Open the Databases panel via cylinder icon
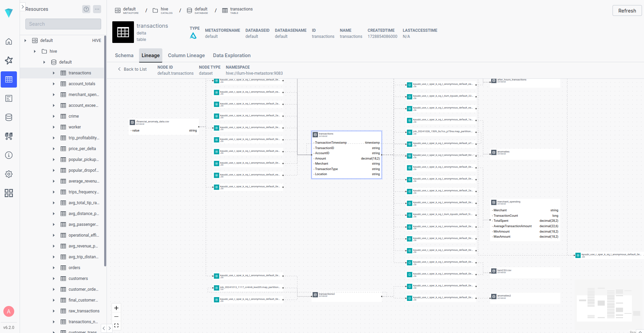Screen dimensions: 644x333 [x=8, y=117]
